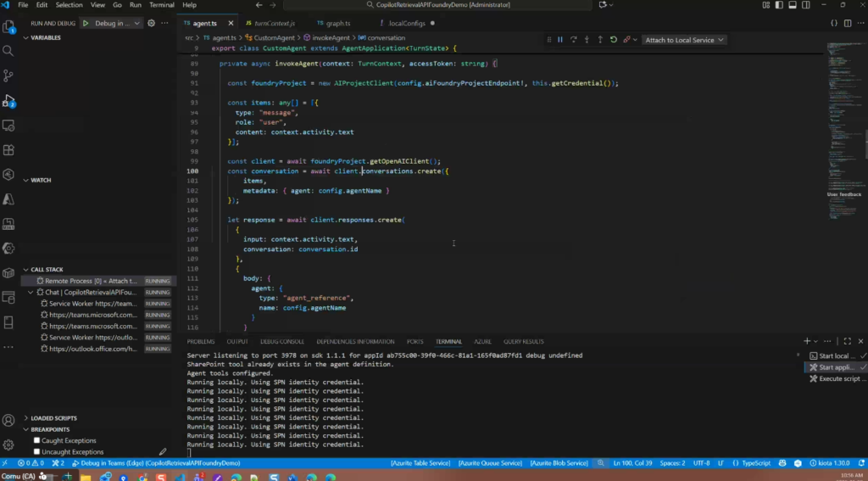The width and height of the screenshot is (868, 481).
Task: Open the Terminal menu
Action: tap(161, 5)
